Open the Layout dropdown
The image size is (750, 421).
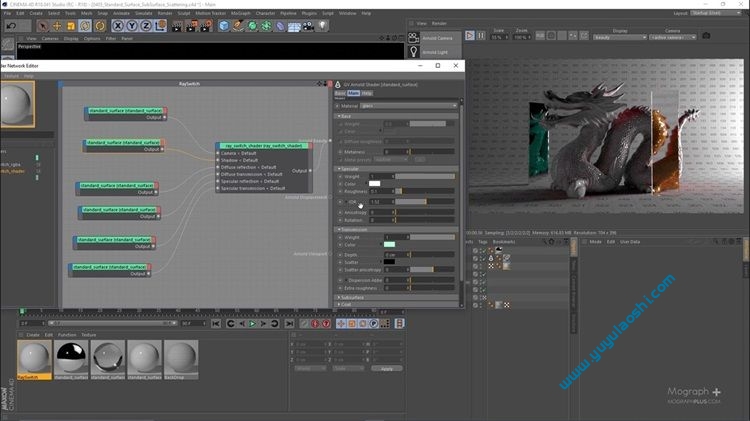[715, 13]
